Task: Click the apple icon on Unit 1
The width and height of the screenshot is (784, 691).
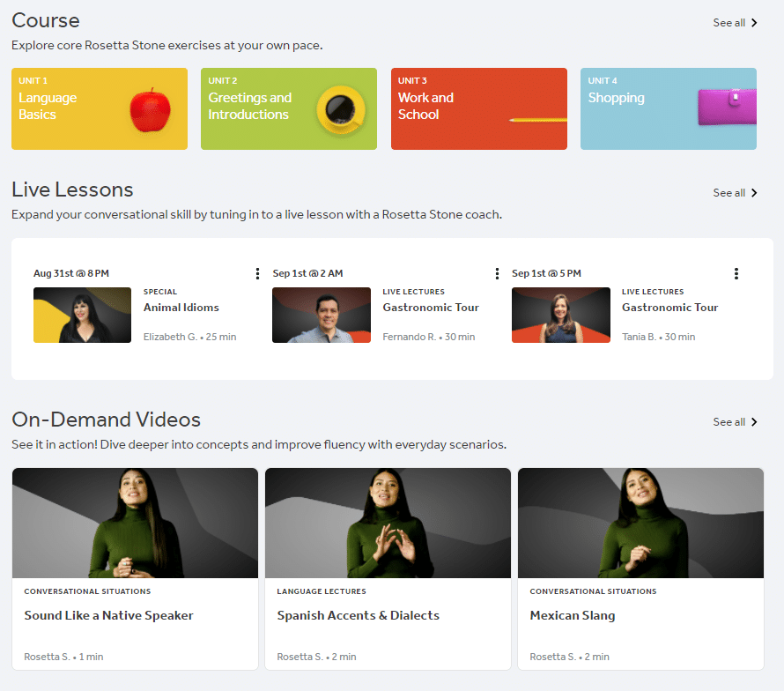Action: (x=150, y=110)
